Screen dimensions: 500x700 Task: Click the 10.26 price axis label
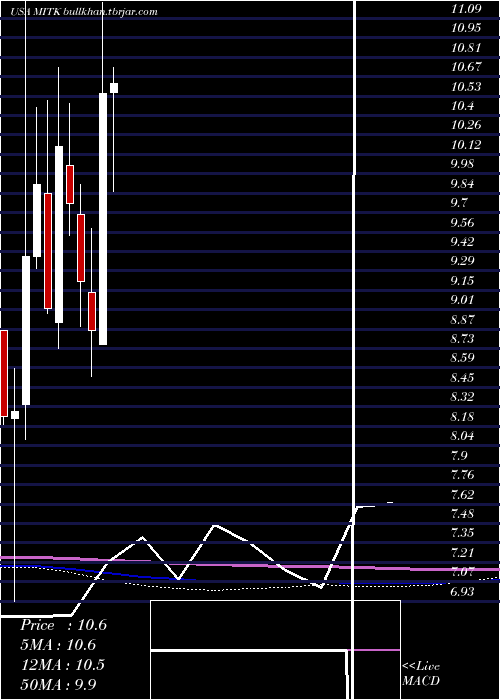coord(466,125)
